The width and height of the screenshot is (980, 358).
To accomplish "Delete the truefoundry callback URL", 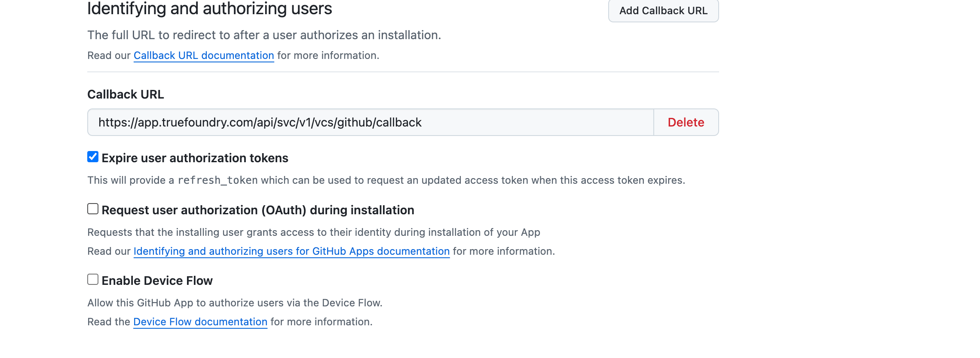I will click(686, 123).
